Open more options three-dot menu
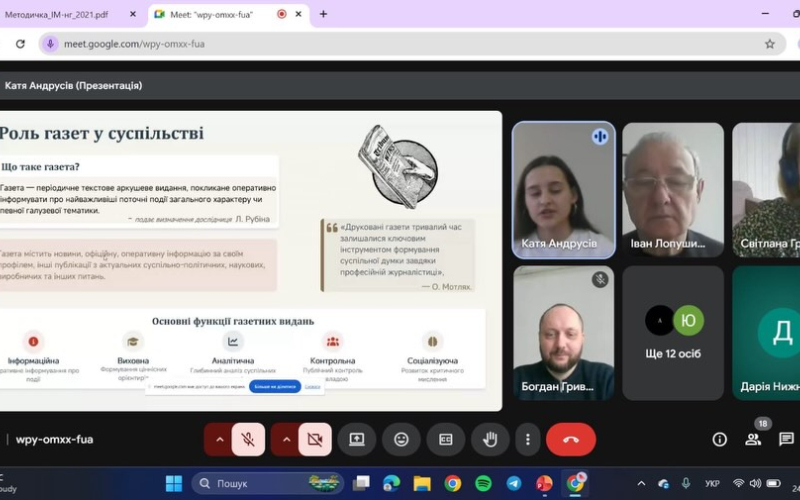The image size is (800, 500). (527, 439)
